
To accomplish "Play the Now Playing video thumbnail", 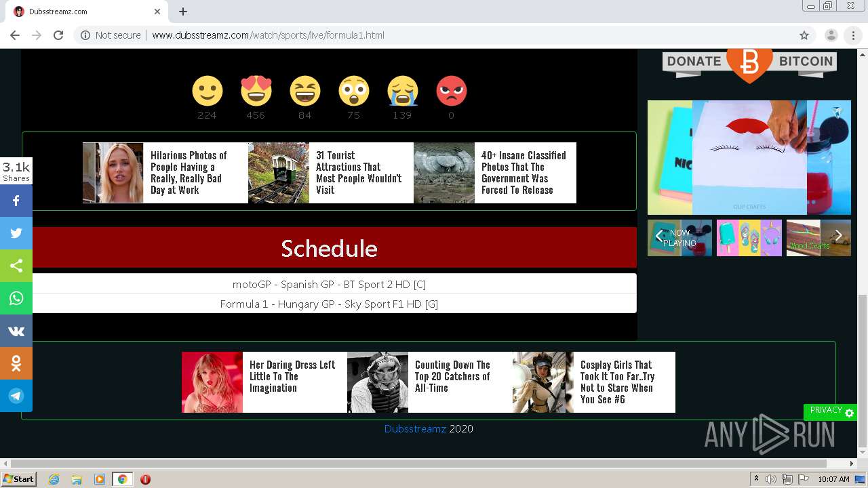I will coord(679,238).
